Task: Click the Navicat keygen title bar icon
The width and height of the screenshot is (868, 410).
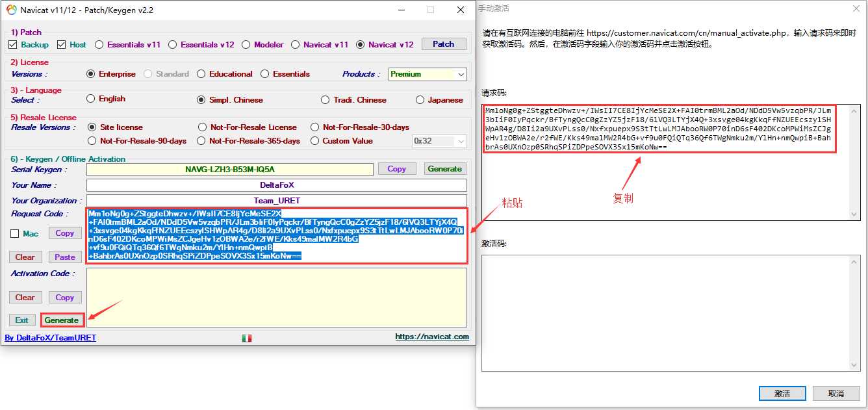Action: coord(11,10)
